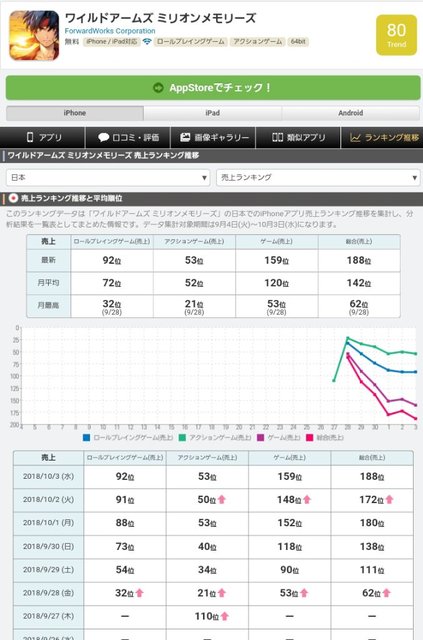Open the 類似アプリ tab
This screenshot has height=640, width=423.
click(x=298, y=138)
